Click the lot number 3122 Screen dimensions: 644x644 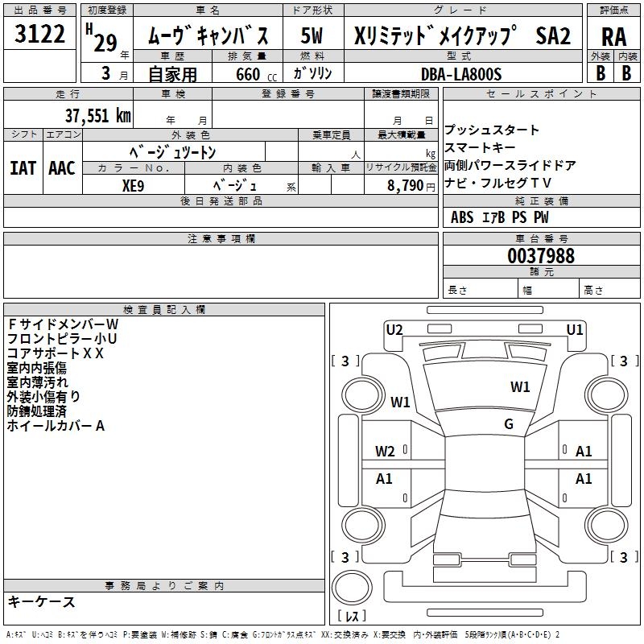click(x=39, y=34)
